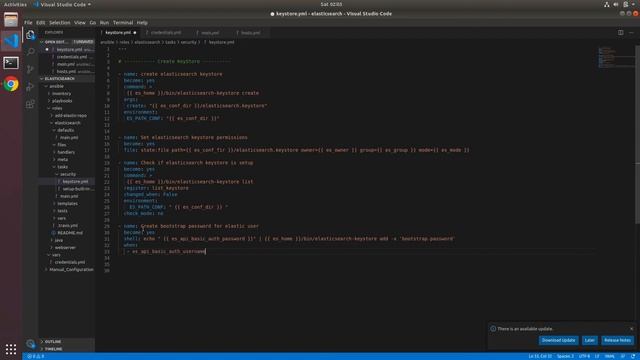Image resolution: width=640 pixels, height=360 pixels.
Task: Open the Manage gear with update badge
Action: coord(30,344)
